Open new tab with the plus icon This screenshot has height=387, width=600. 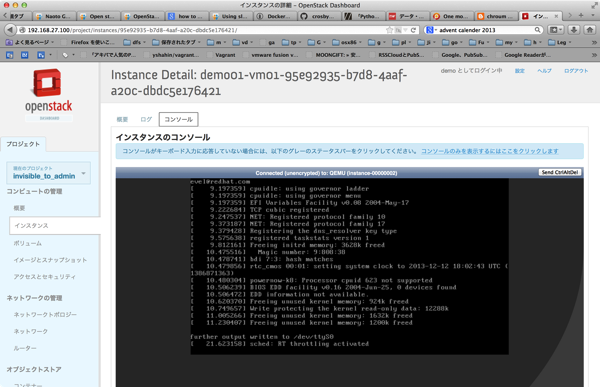[581, 16]
